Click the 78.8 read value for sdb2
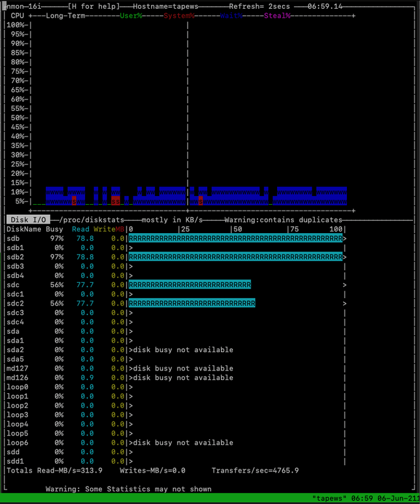The height and width of the screenshot is (504, 420). [85, 257]
